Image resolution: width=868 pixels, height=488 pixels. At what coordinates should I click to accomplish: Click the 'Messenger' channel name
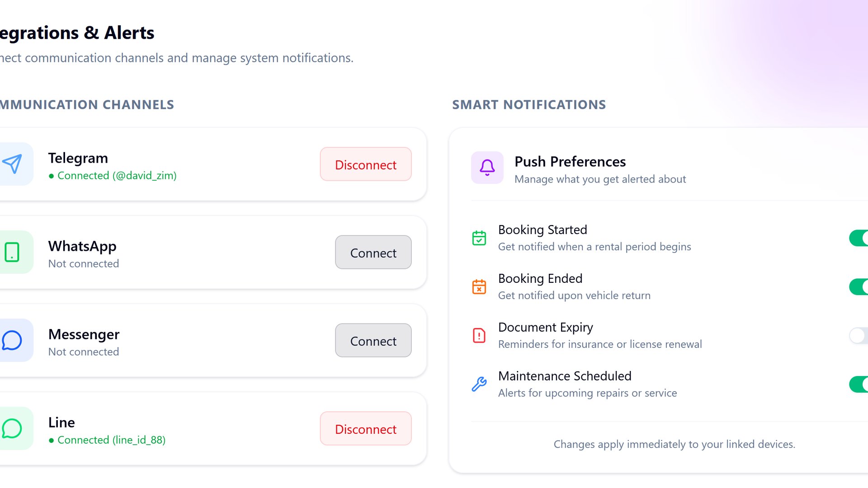click(84, 334)
